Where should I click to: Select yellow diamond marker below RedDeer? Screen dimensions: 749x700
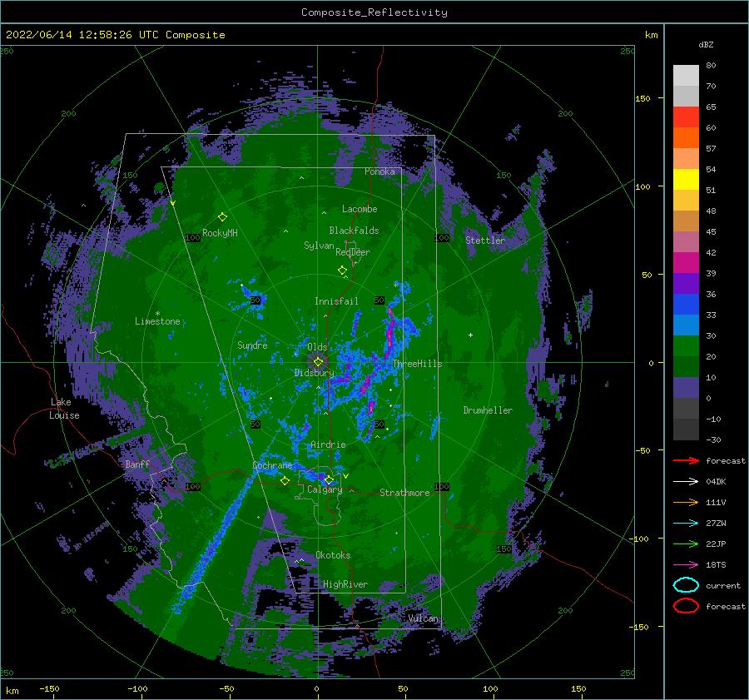click(x=342, y=270)
